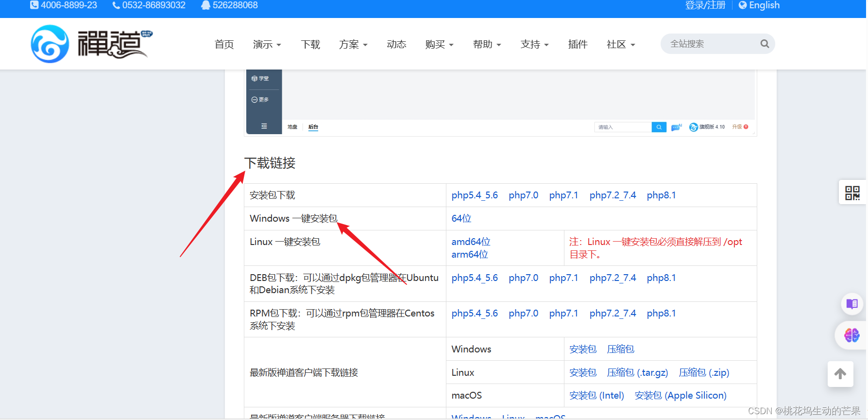Screen dimensions: 868x420
Task: Click 压缩包 for the Windows client
Action: point(621,349)
